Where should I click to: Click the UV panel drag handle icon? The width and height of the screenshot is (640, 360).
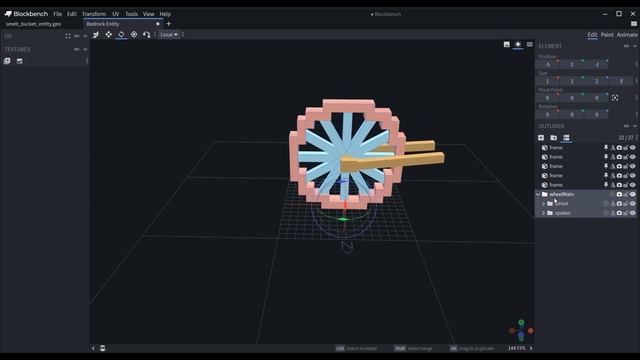coord(76,36)
